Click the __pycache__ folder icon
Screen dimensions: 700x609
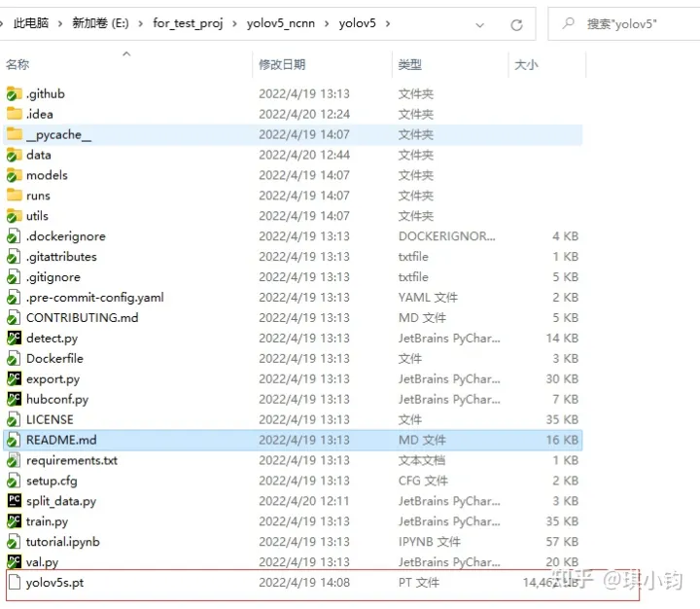(15, 134)
